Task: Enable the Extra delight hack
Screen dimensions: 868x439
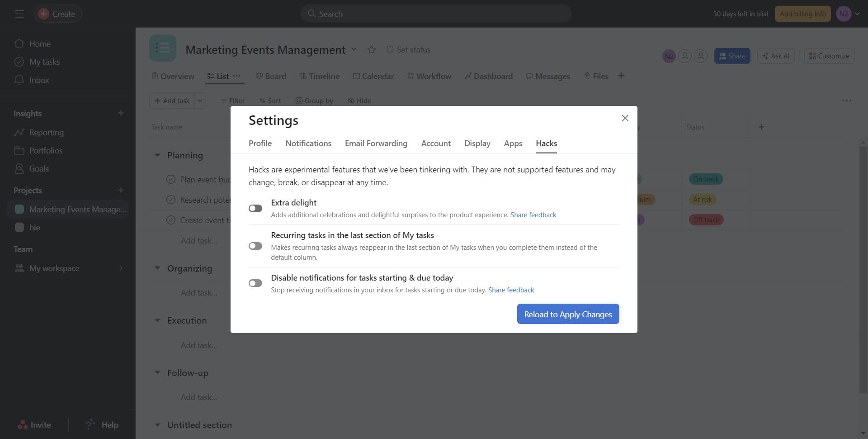Action: click(x=255, y=208)
